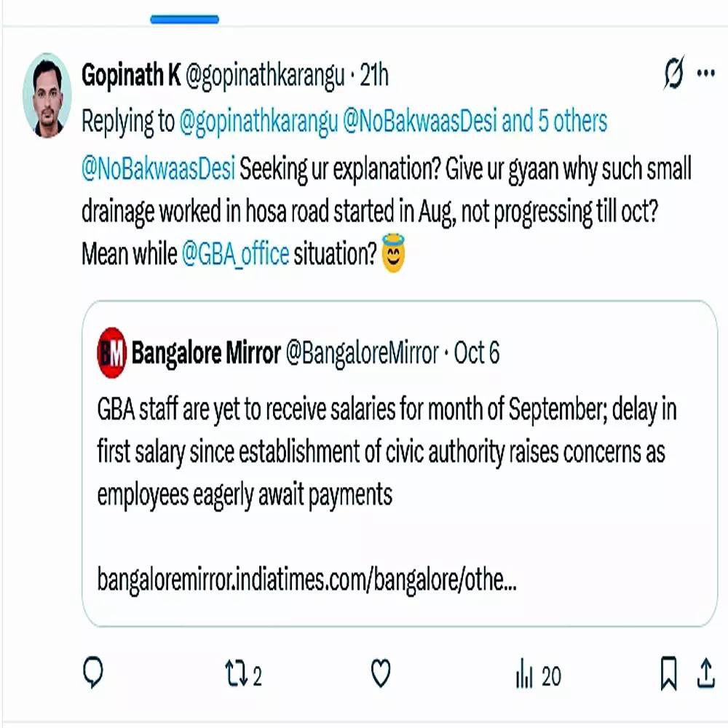The width and height of the screenshot is (728, 728).
Task: Open the Gopinath K display name
Action: pyautogui.click(x=131, y=75)
